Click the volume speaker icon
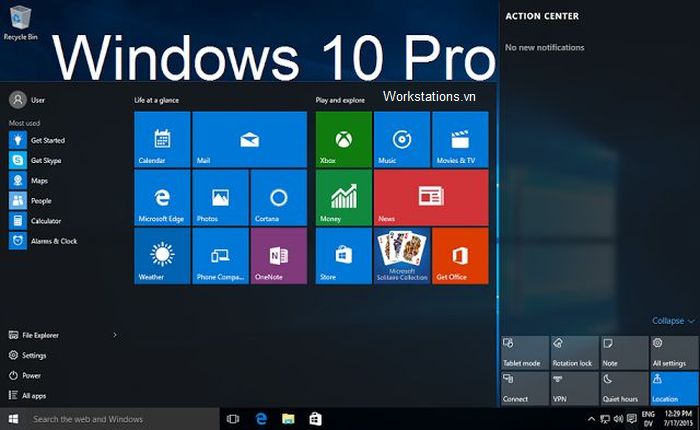Viewport: 700px width, 430px height. 618,419
